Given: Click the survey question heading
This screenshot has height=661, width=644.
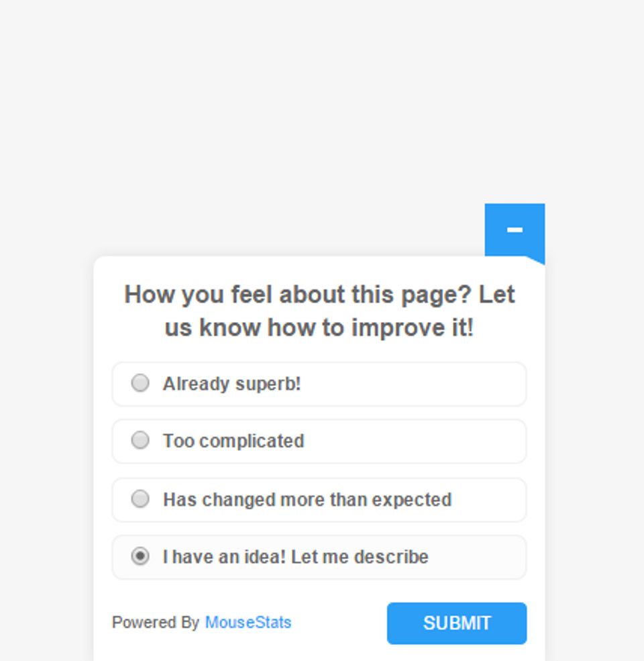Looking at the screenshot, I should pyautogui.click(x=319, y=311).
